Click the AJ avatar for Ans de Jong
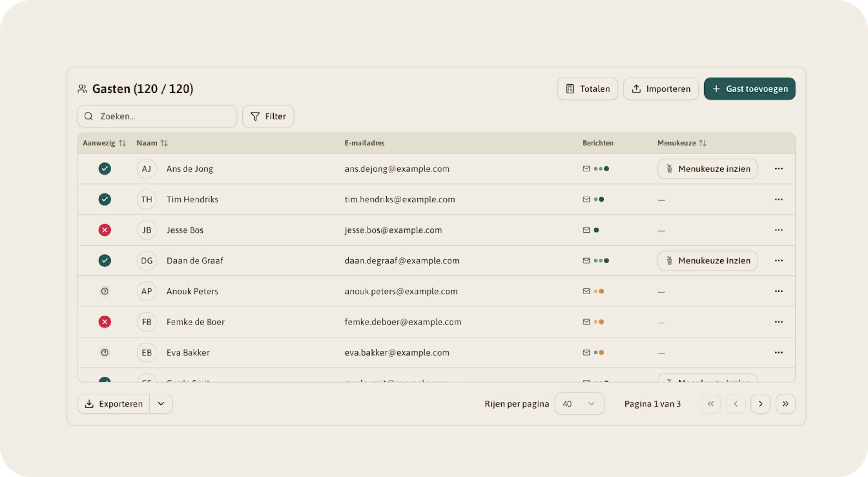Viewport: 868px width, 477px height. 146,168
